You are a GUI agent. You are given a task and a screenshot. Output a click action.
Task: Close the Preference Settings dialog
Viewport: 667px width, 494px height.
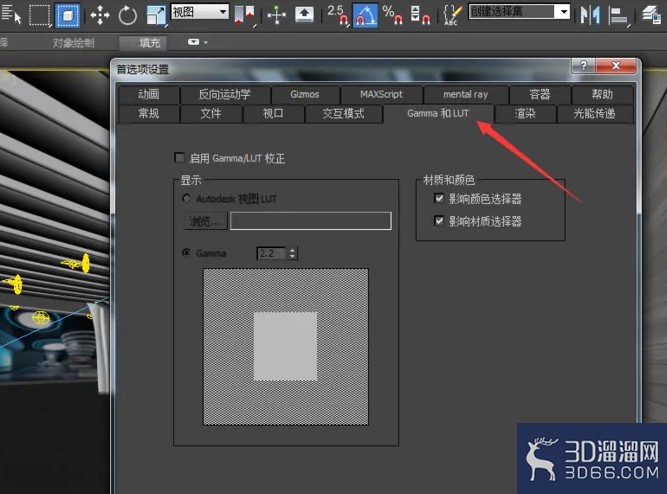click(616, 66)
